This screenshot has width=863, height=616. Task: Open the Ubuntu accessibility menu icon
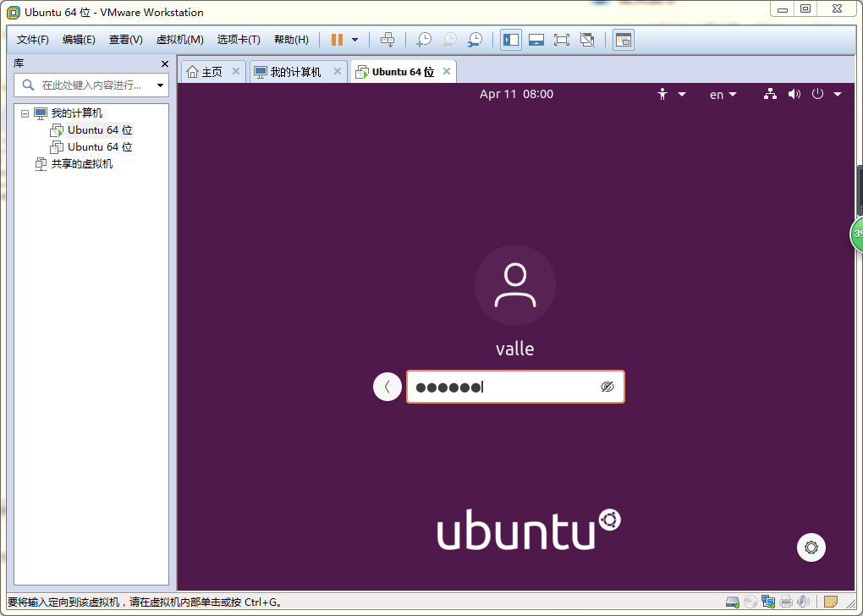point(662,94)
